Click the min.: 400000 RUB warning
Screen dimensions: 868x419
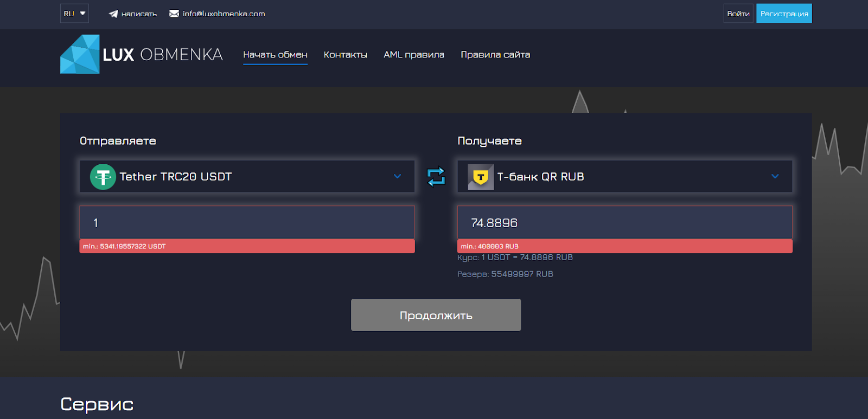pyautogui.click(x=625, y=246)
